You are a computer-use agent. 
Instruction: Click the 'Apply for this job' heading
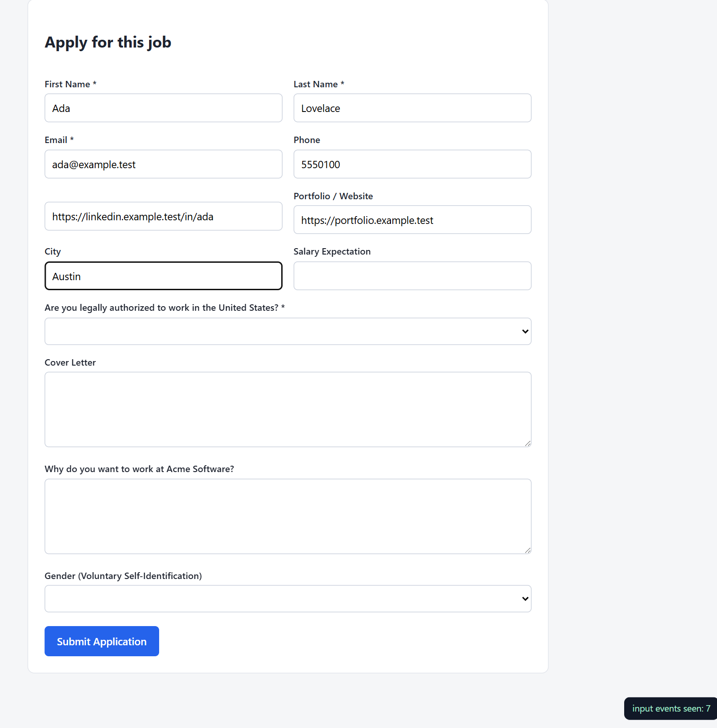click(108, 43)
